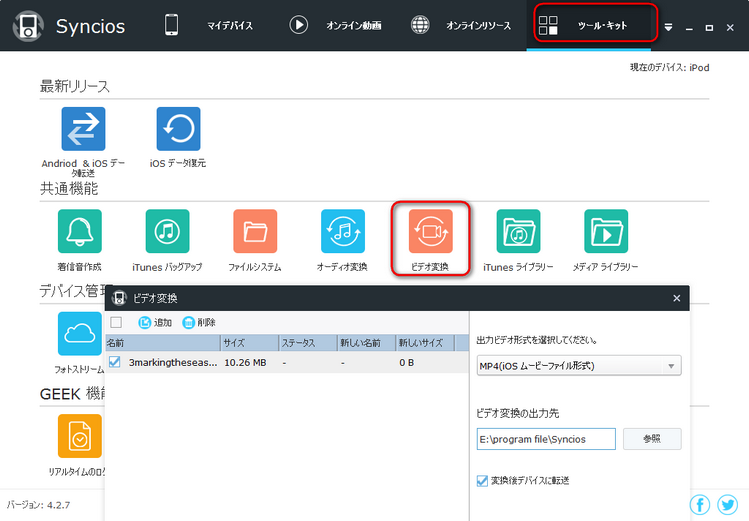Image resolution: width=749 pixels, height=521 pixels.
Task: Click the 新しい名前 column header
Action: [x=366, y=343]
